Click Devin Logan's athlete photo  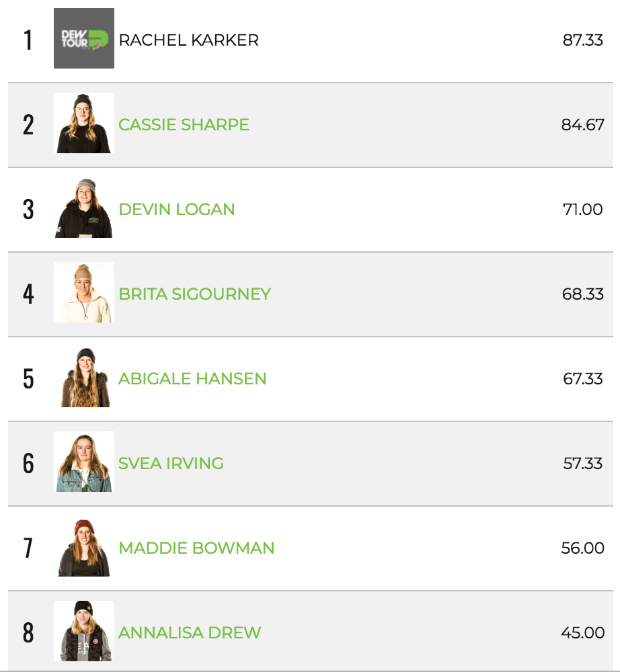coord(84,208)
